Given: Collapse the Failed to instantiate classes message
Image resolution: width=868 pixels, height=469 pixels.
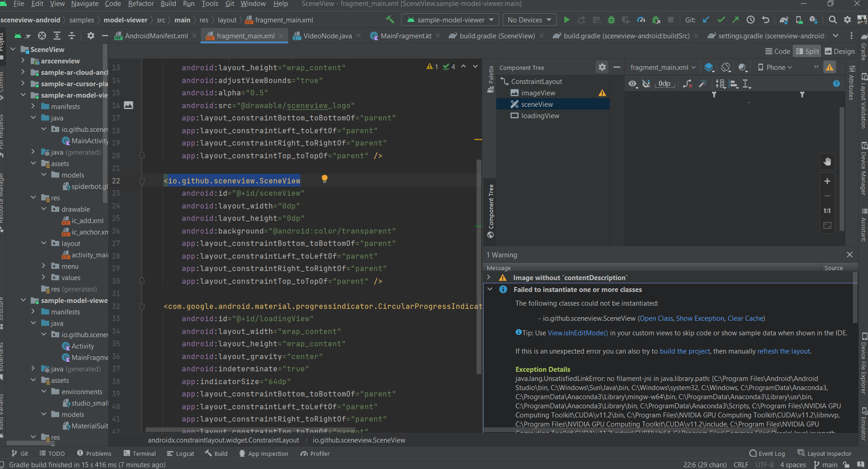Looking at the screenshot, I should (490, 289).
